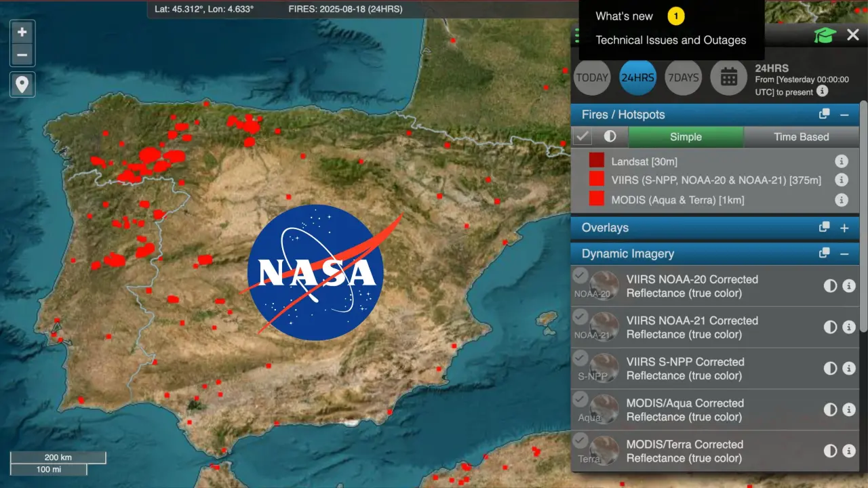Screen dimensions: 868x488
Task: Click the location pin marker button
Action: (x=22, y=85)
